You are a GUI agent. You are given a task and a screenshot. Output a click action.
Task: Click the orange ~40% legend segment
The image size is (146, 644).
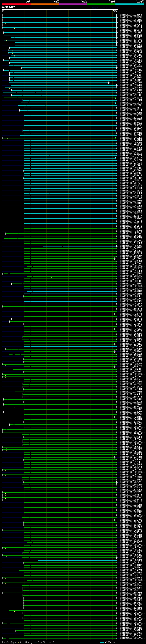click(45, 4)
